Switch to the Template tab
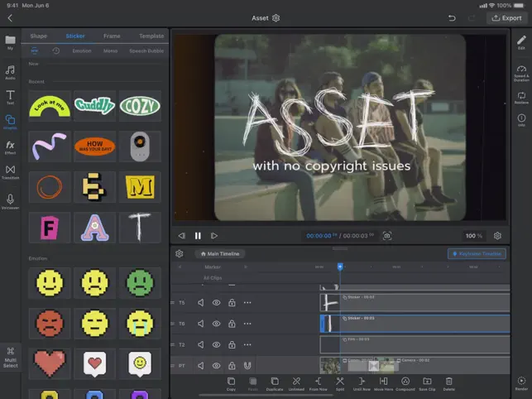Viewport: 532px width, 399px height. tap(151, 36)
